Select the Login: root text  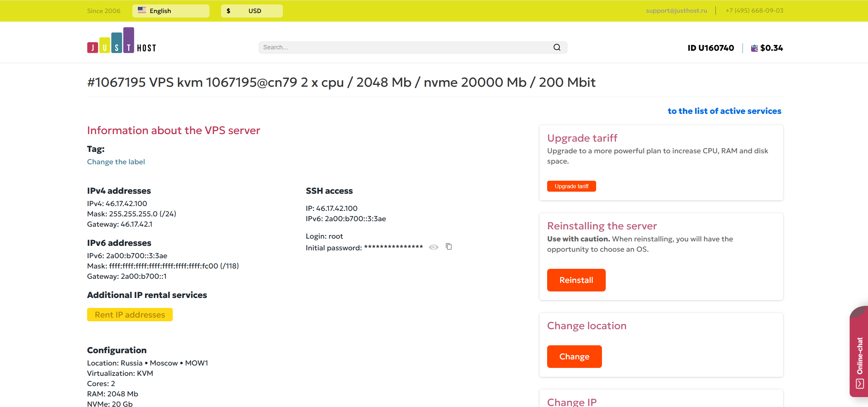[324, 236]
